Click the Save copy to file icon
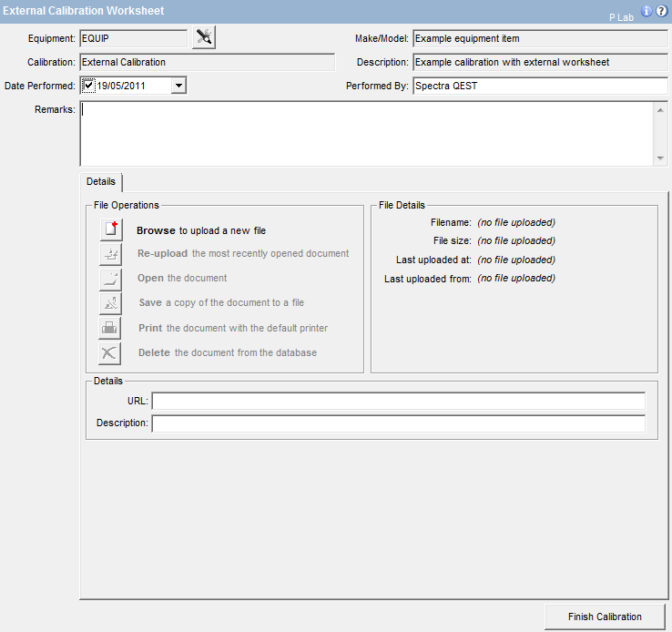This screenshot has width=672, height=632. (110, 303)
